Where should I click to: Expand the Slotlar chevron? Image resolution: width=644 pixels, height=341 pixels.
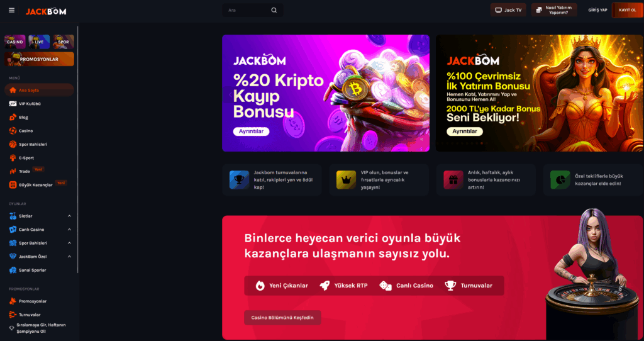click(x=69, y=216)
